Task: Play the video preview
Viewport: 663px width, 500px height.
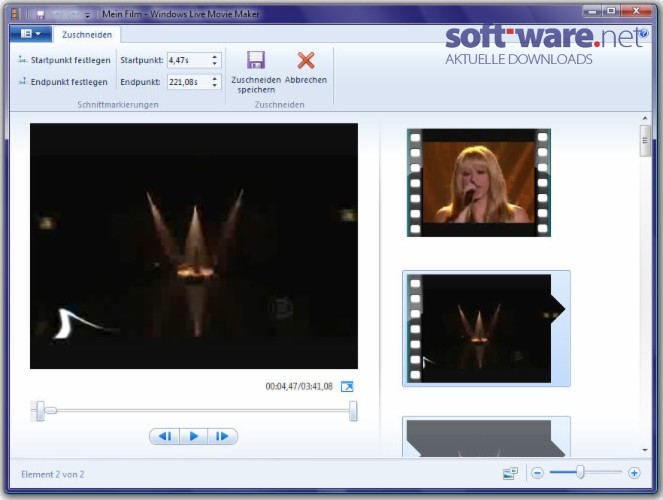Action: pos(194,436)
